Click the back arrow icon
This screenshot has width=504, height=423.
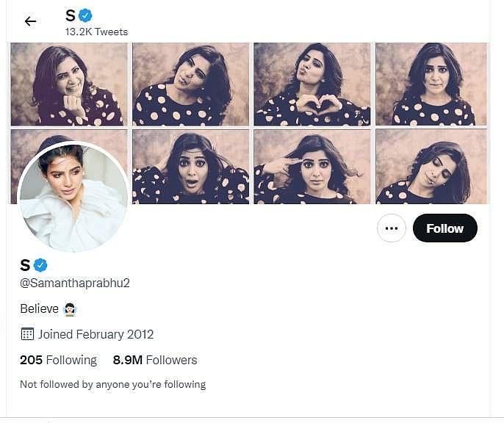coord(30,21)
